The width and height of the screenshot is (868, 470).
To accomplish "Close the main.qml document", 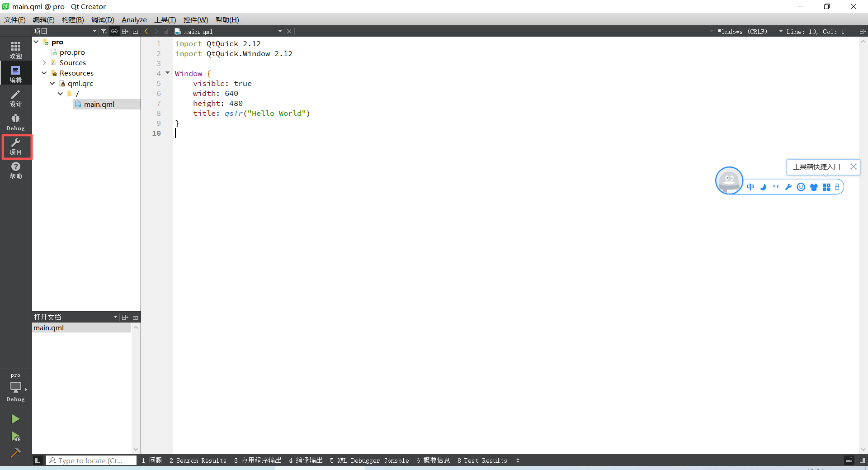I will click(289, 31).
